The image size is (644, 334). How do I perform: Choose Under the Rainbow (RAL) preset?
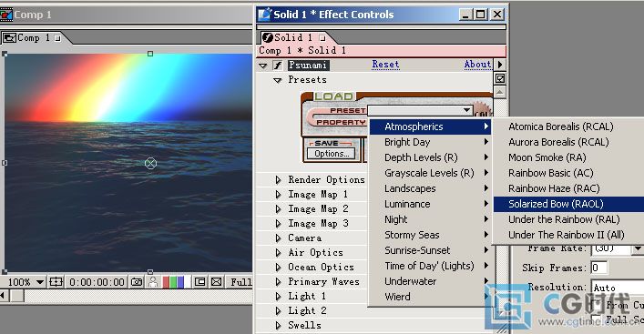coord(568,219)
